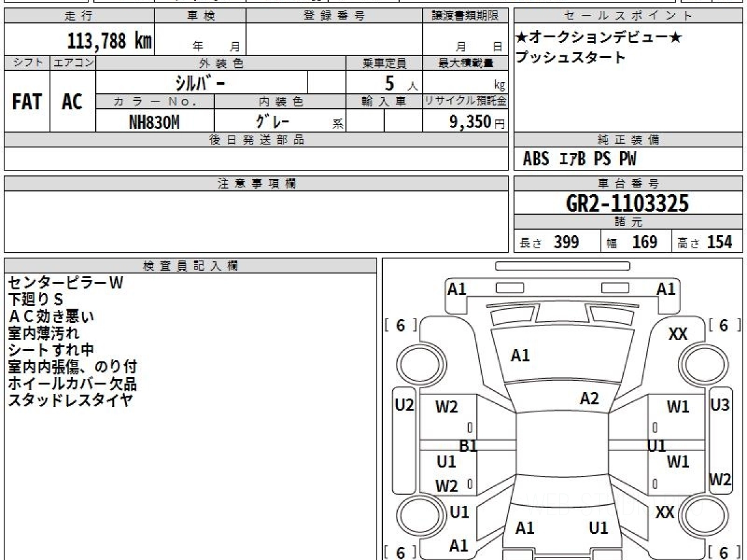This screenshot has height=560, width=747.
Task: Click the 検査員記入欄 section header
Action: click(190, 266)
